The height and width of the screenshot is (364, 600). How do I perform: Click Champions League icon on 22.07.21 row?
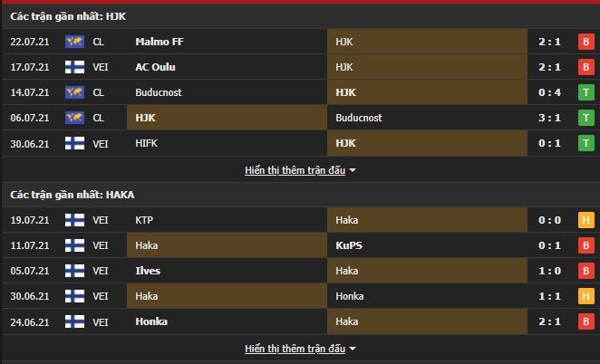(x=74, y=42)
